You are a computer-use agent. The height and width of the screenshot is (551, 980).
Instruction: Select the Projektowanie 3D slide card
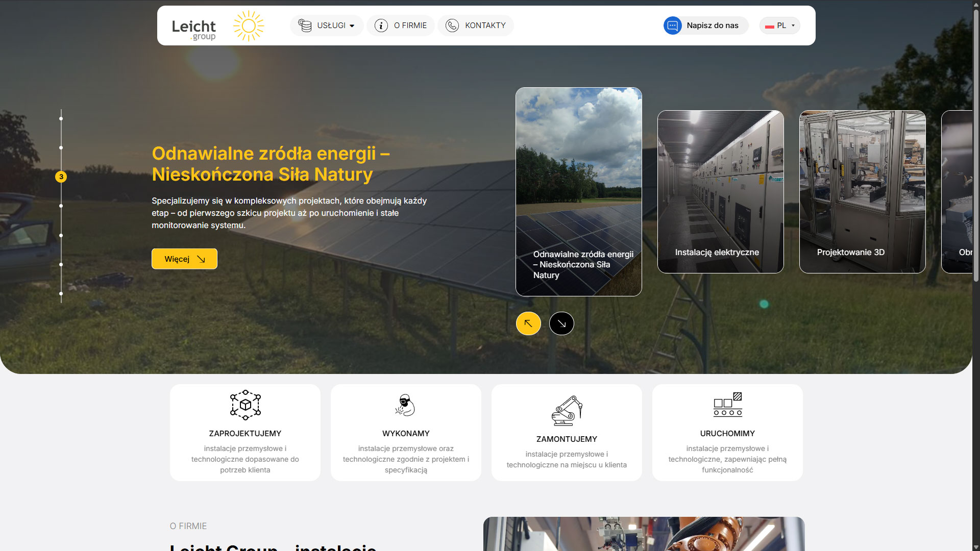click(x=862, y=191)
